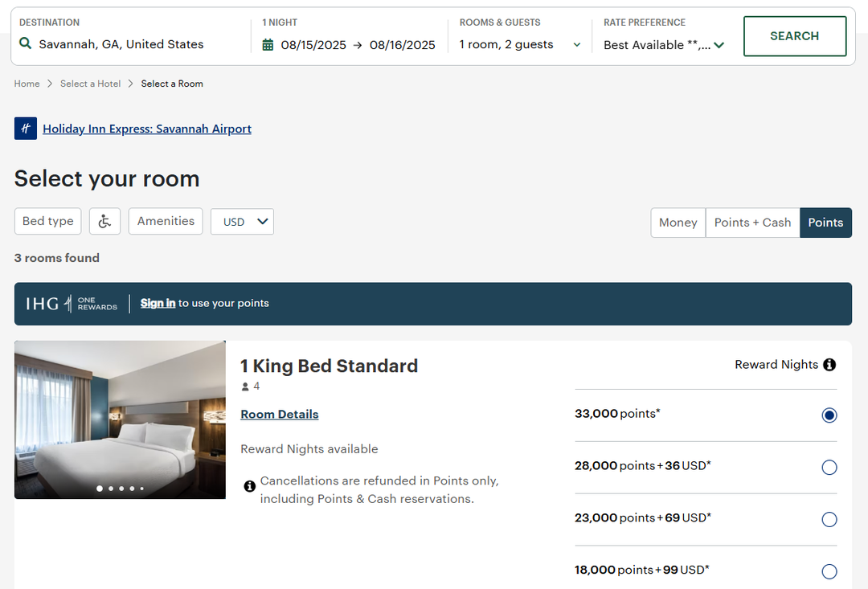The width and height of the screenshot is (868, 589).
Task: Click the Holiday Inn brand logo icon
Action: click(x=25, y=129)
